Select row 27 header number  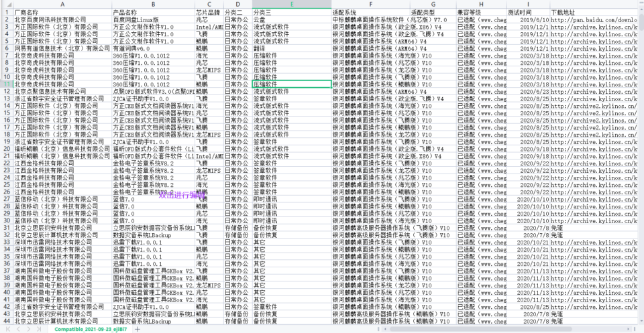[7, 198]
